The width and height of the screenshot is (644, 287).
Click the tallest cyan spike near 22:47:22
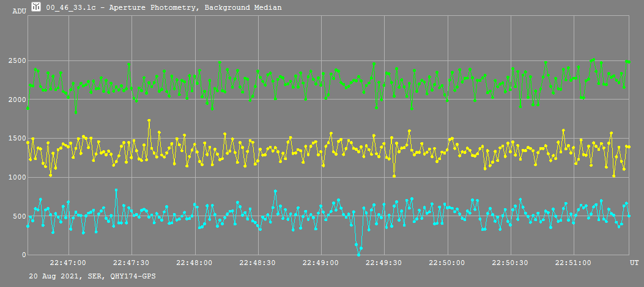tap(116, 191)
